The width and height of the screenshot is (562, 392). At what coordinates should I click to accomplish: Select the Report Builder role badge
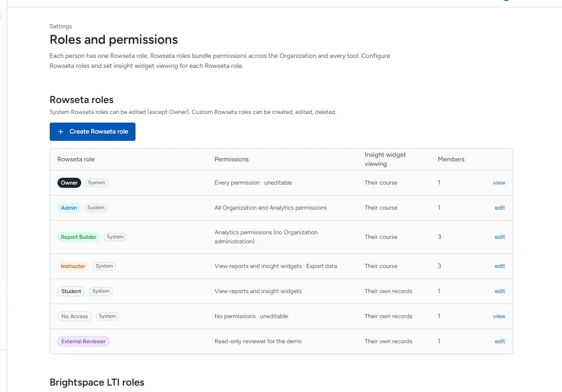pos(78,237)
